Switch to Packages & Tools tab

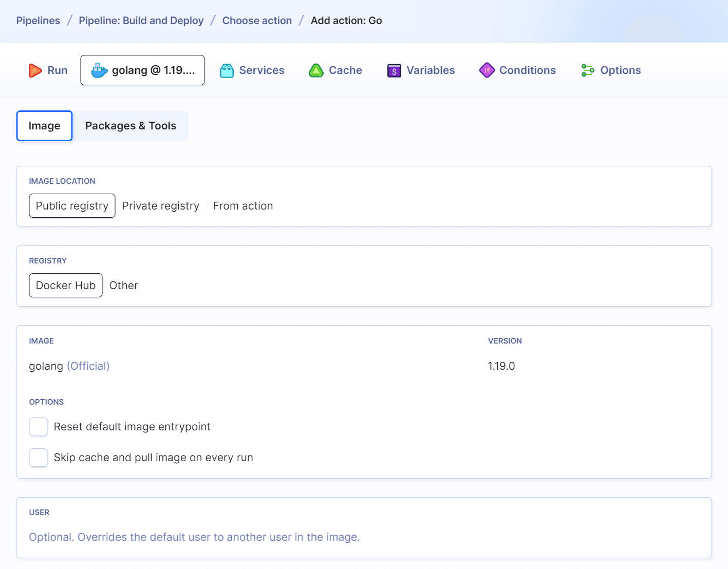tap(130, 126)
